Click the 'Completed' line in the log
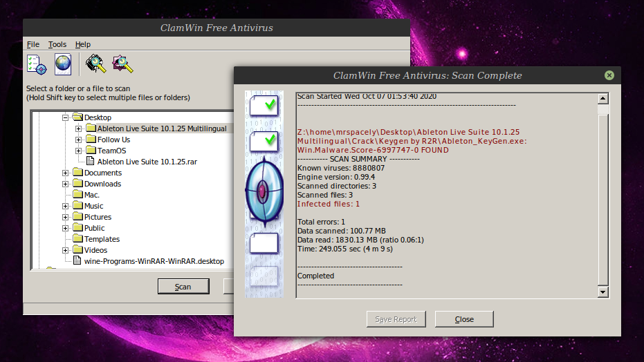Image resolution: width=644 pixels, height=362 pixels. (315, 276)
